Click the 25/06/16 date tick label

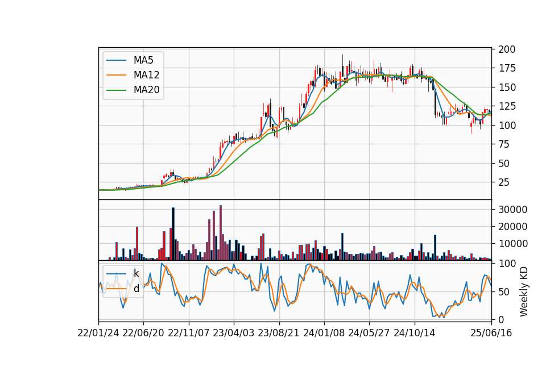point(491,333)
